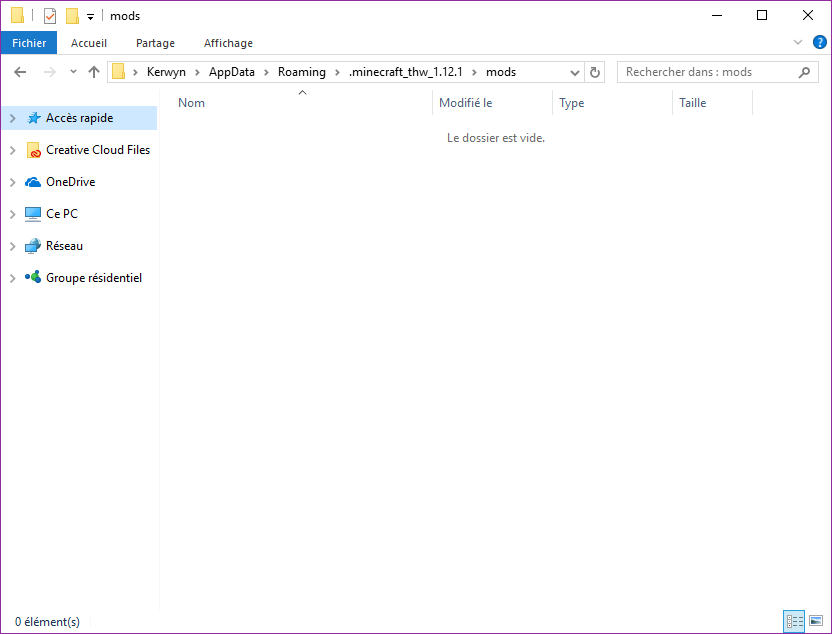Expand the ribbon with the chevron
The width and height of the screenshot is (832, 634).
[x=798, y=43]
